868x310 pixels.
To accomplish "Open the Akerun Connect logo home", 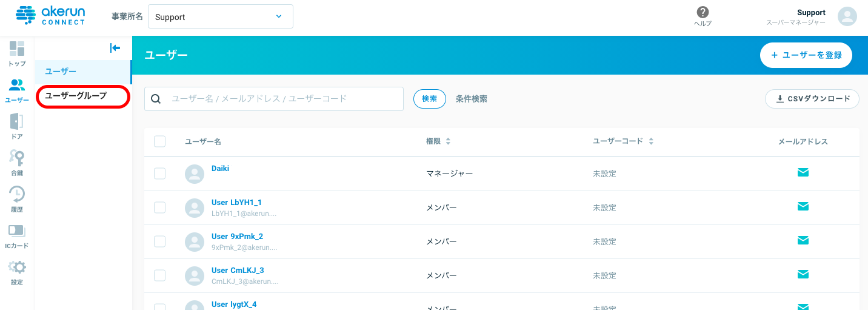I will [51, 16].
